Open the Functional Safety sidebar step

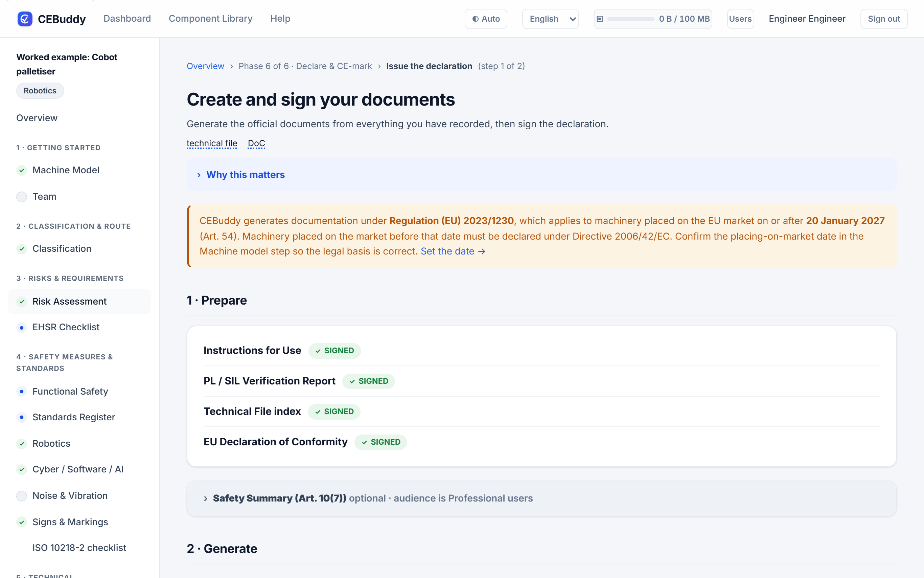coord(79,392)
